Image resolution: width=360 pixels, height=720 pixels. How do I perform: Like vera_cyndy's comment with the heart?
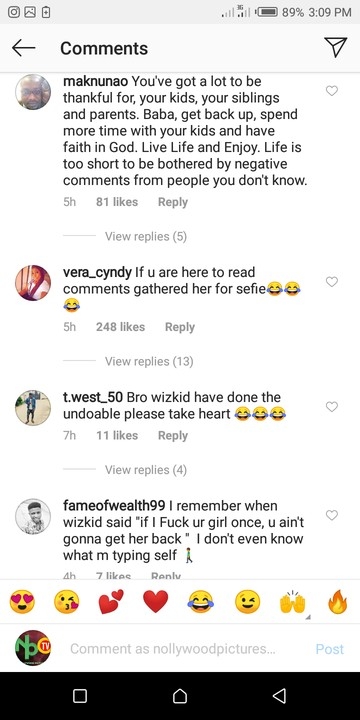click(x=332, y=281)
